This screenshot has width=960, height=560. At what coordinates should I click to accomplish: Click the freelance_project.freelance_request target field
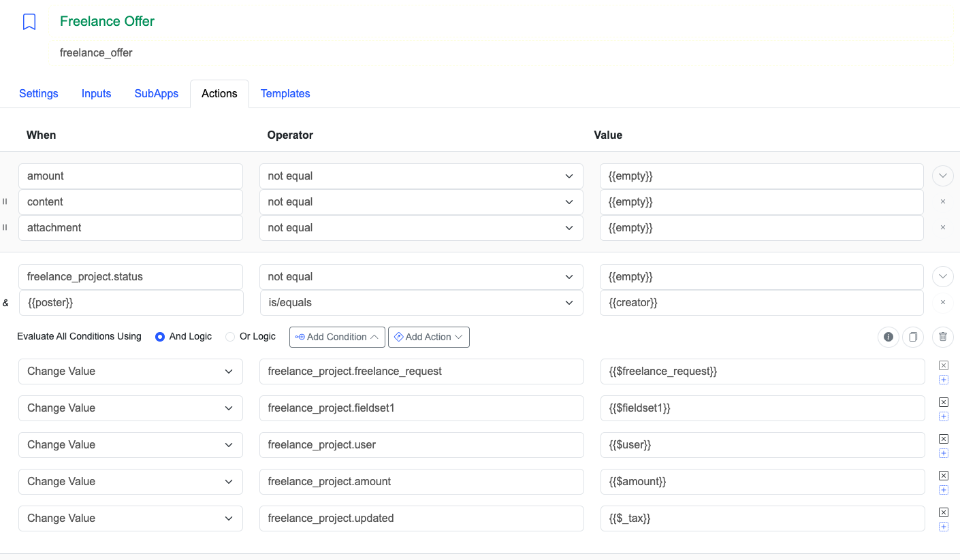pos(421,372)
